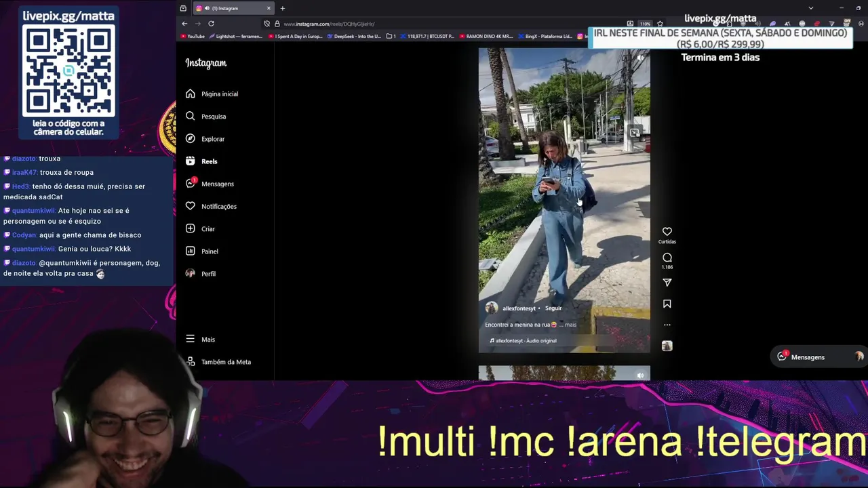
Task: Click the 'Notificações' label
Action: point(219,206)
